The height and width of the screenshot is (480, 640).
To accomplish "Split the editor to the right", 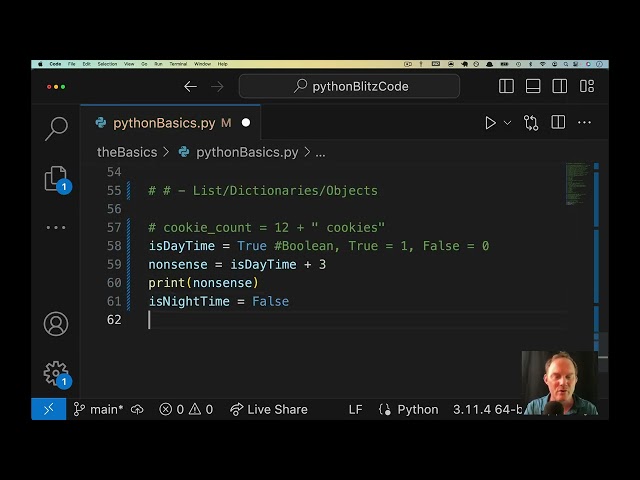I will click(558, 122).
